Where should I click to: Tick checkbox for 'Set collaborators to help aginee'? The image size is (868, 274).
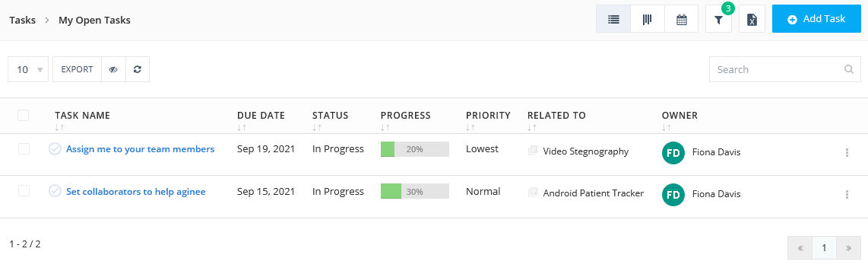point(24,191)
